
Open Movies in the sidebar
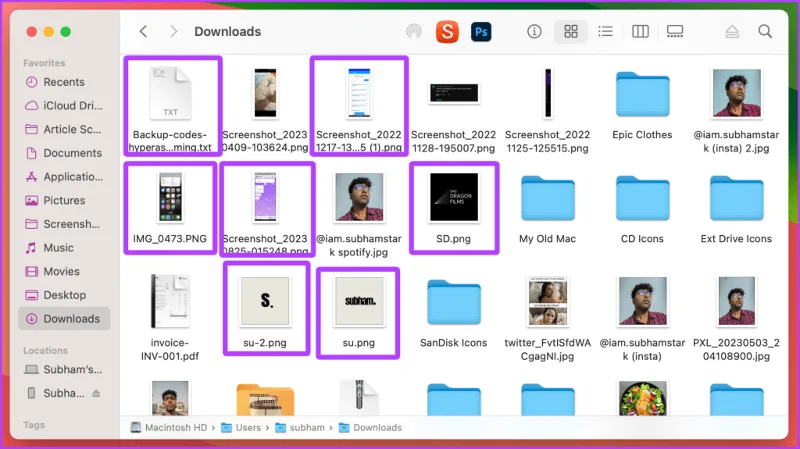[64, 271]
